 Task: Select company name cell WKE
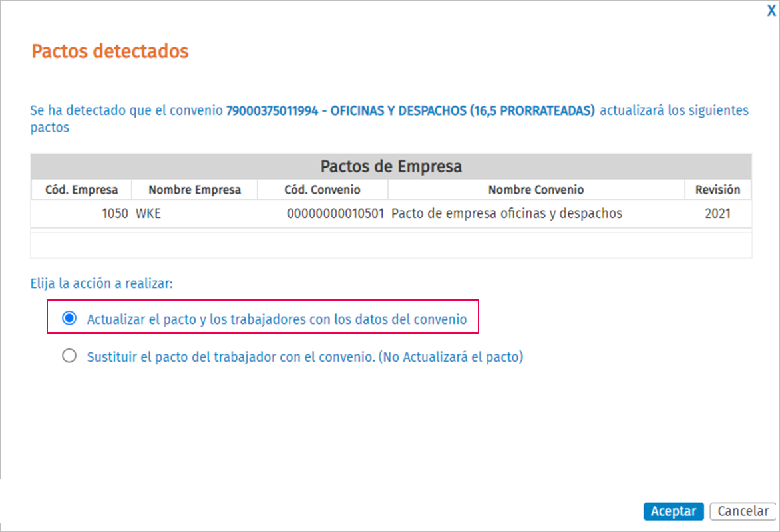point(194,213)
